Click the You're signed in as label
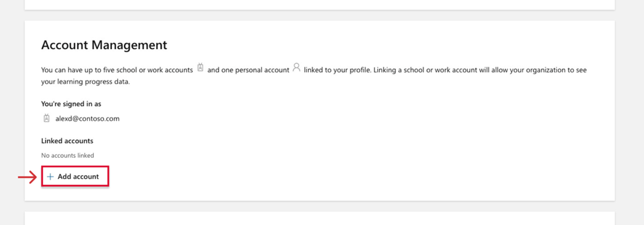Image resolution: width=644 pixels, height=225 pixels. pos(72,104)
